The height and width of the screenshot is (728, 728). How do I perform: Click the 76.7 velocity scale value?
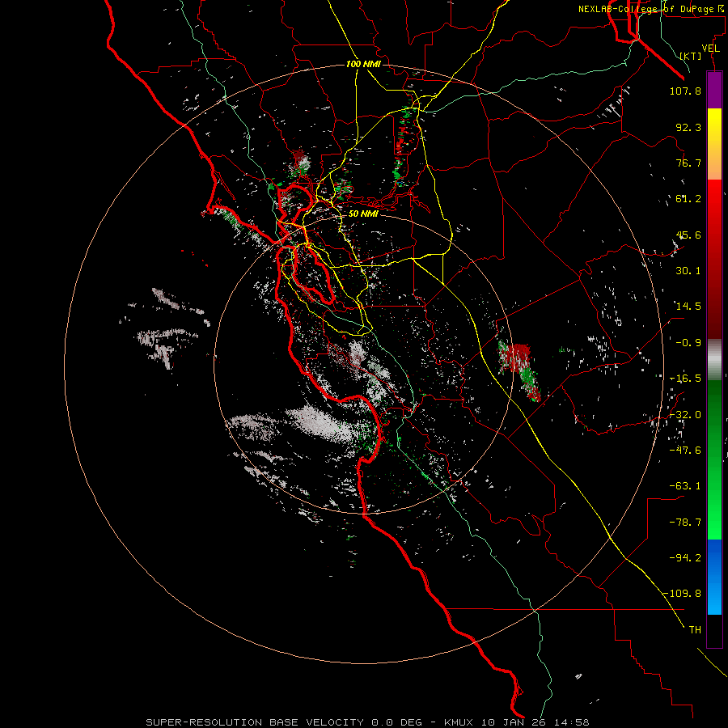pos(688,163)
